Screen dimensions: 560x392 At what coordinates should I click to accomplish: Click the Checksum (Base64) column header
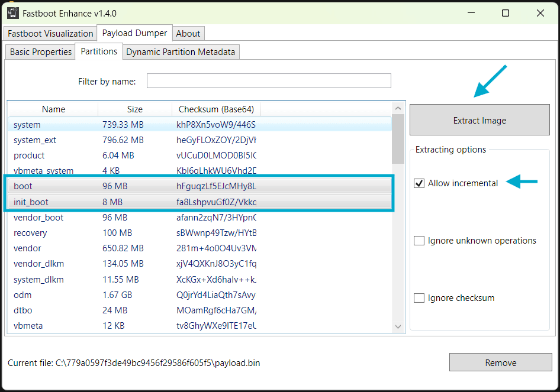(217, 109)
